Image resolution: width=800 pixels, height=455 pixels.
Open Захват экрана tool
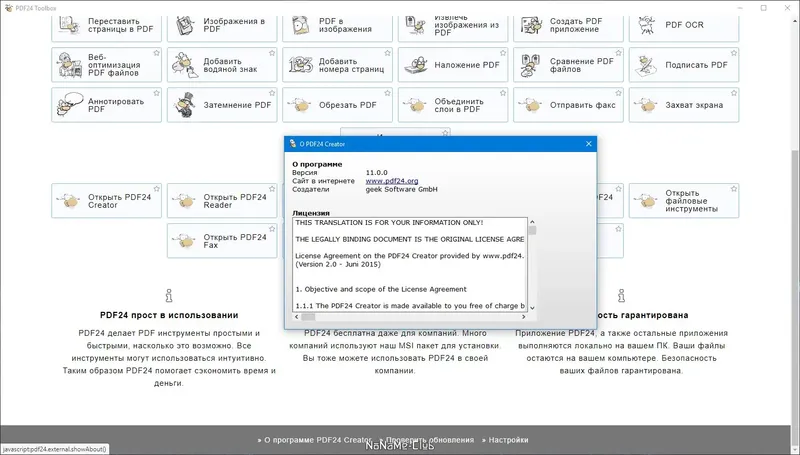click(x=684, y=105)
